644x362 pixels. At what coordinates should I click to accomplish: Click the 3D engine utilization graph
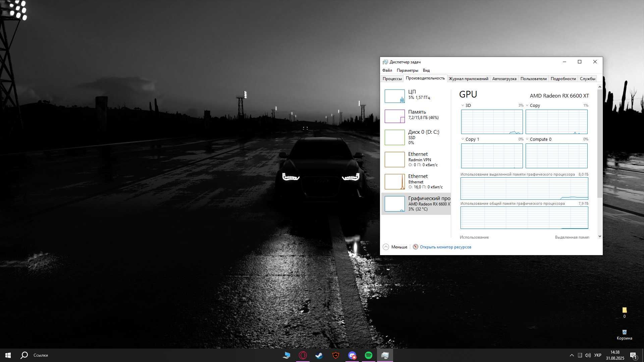click(492, 122)
